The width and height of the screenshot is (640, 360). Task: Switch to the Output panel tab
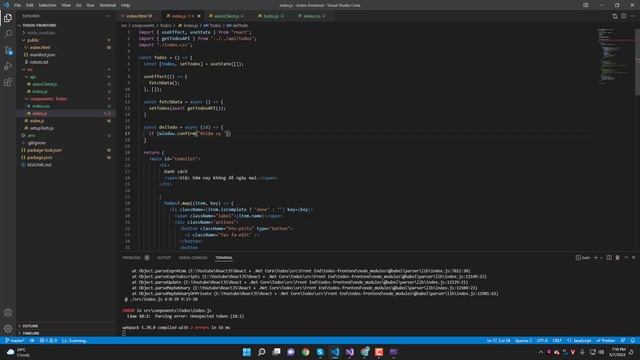[x=164, y=258]
